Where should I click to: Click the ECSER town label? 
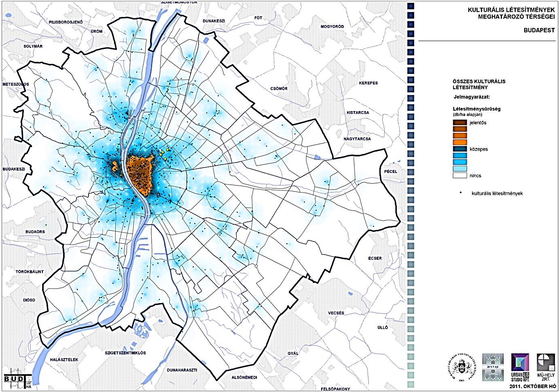[375, 258]
